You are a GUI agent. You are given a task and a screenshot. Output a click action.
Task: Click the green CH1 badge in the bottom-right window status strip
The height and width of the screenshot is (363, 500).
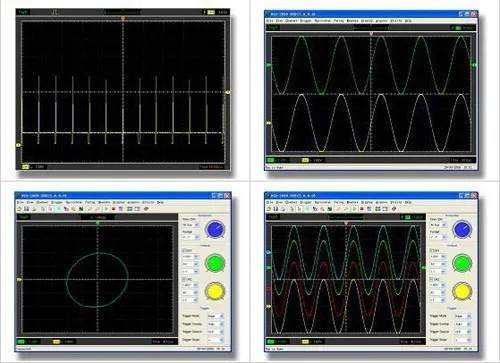pos(271,342)
